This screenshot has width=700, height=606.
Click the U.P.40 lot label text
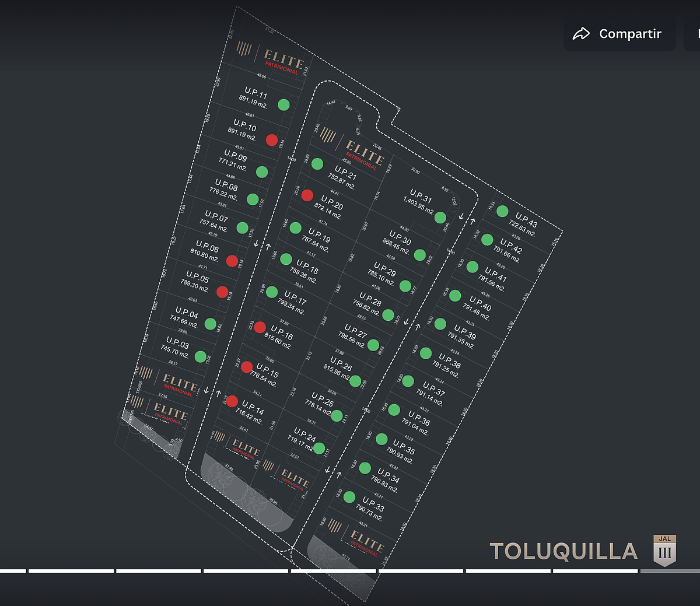481,302
